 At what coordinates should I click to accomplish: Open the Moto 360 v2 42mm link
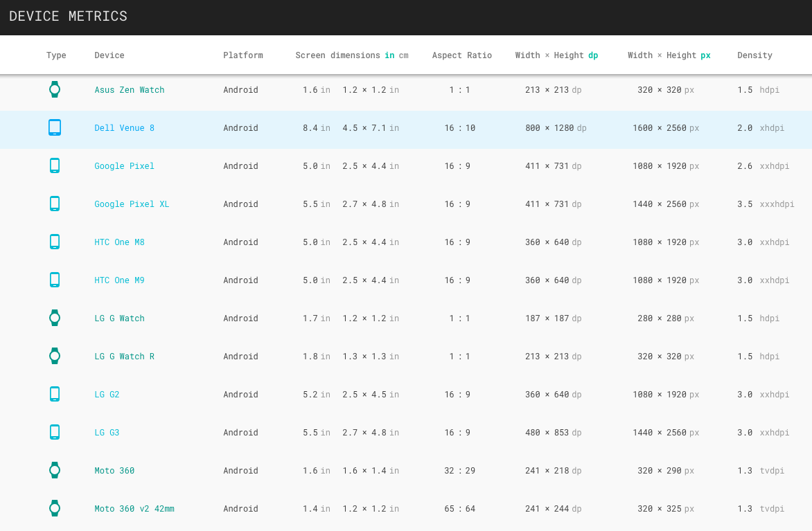[x=134, y=509]
